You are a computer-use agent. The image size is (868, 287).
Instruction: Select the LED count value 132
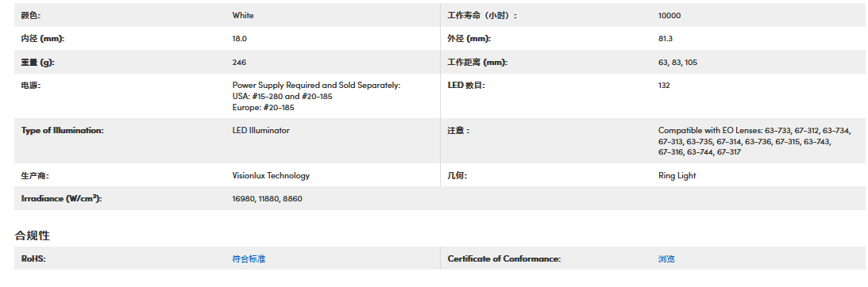(x=664, y=85)
